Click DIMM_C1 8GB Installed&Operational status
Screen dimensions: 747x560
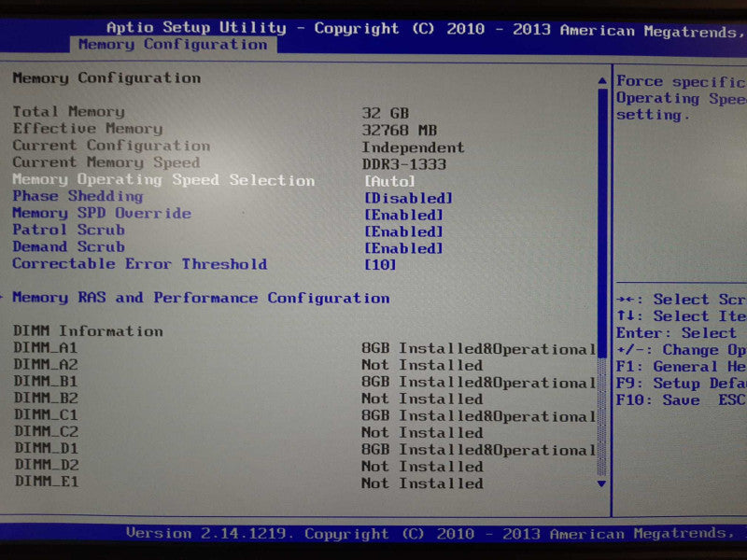[478, 416]
